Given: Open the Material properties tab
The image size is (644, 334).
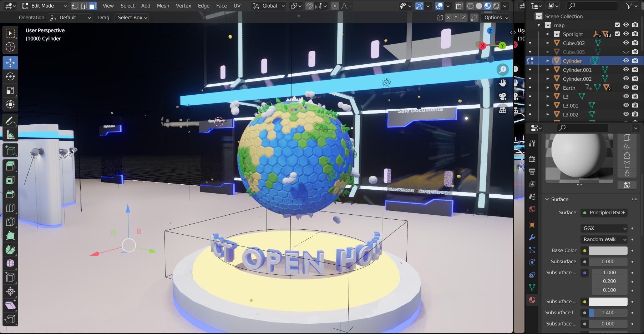Looking at the screenshot, I should pyautogui.click(x=532, y=300).
